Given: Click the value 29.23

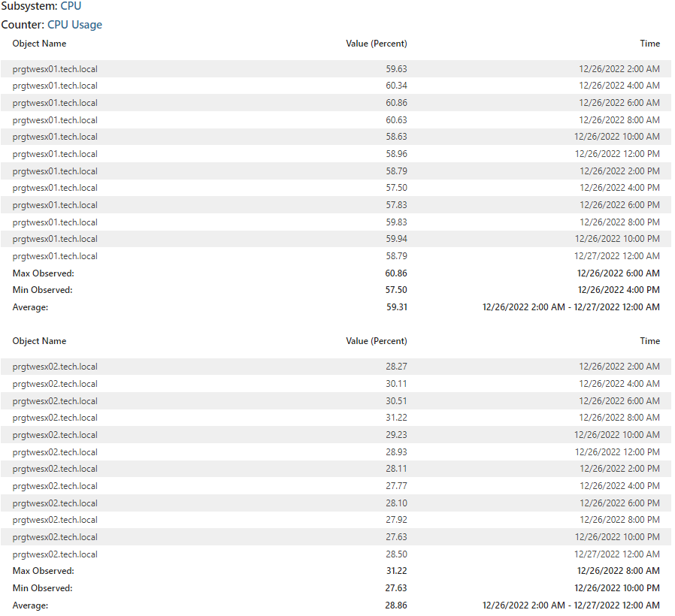Looking at the screenshot, I should pyautogui.click(x=396, y=435).
